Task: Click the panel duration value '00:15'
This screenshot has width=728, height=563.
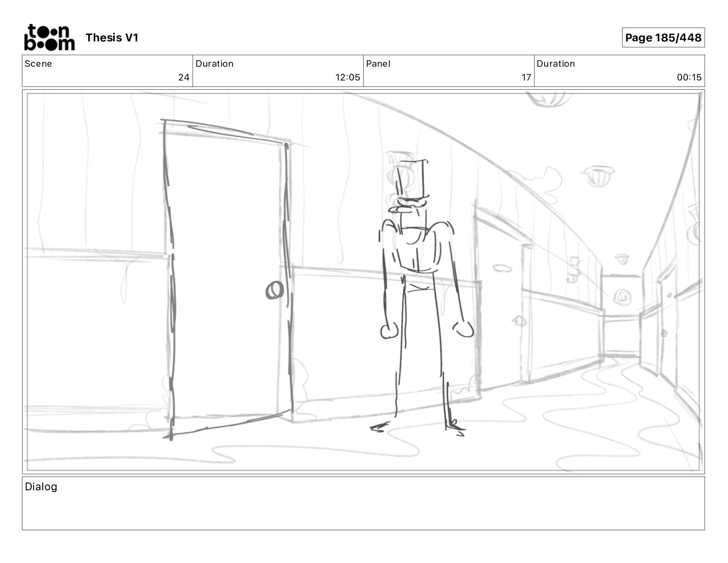Action: coord(689,77)
